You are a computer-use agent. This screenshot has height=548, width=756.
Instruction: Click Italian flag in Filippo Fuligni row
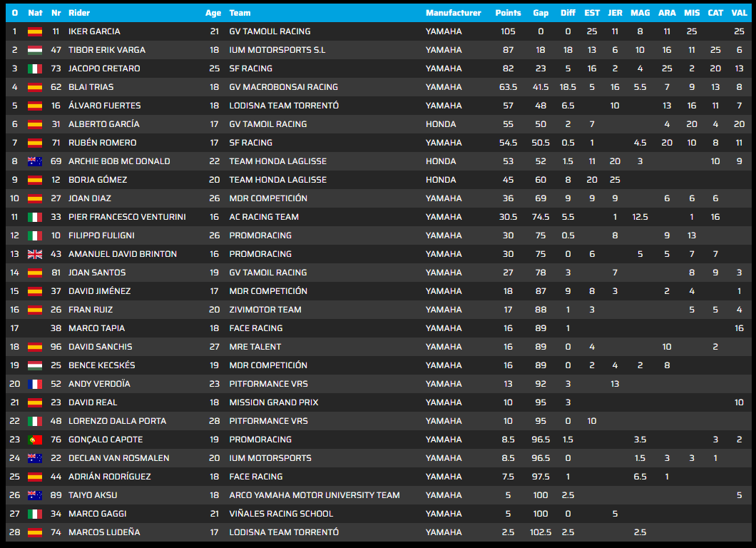(x=35, y=236)
